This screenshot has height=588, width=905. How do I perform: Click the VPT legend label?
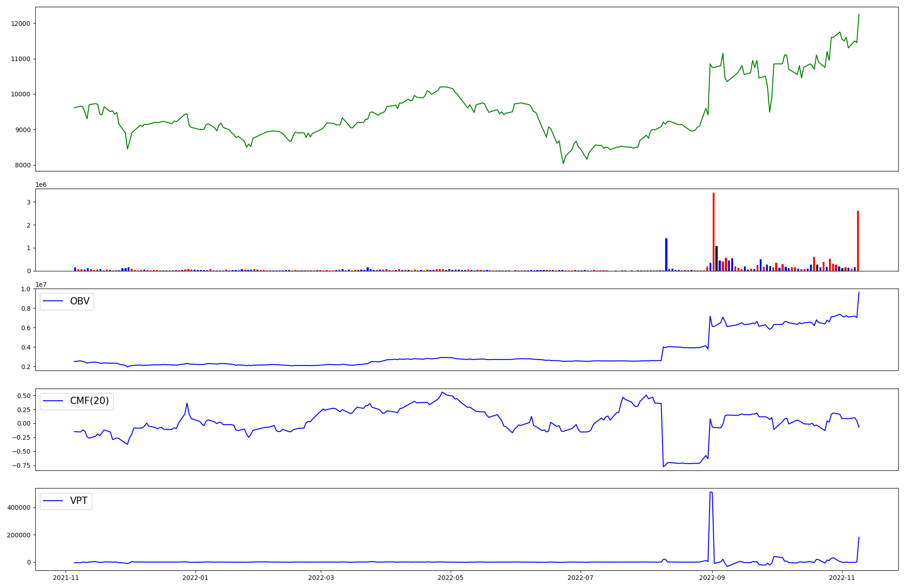pos(79,501)
